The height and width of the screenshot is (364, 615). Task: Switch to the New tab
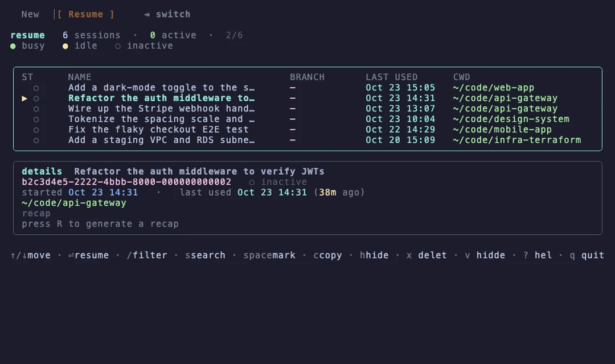(30, 14)
